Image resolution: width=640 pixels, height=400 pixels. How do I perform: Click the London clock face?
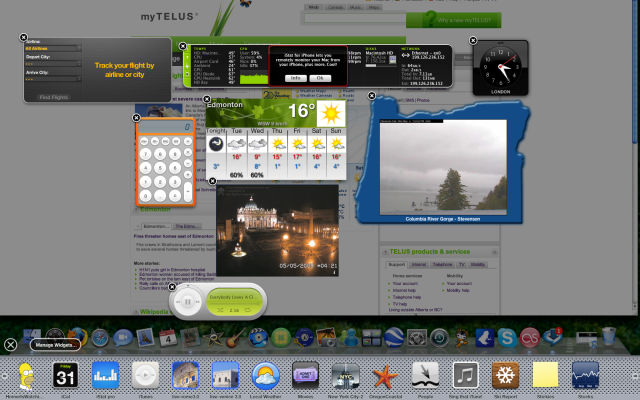pos(500,67)
